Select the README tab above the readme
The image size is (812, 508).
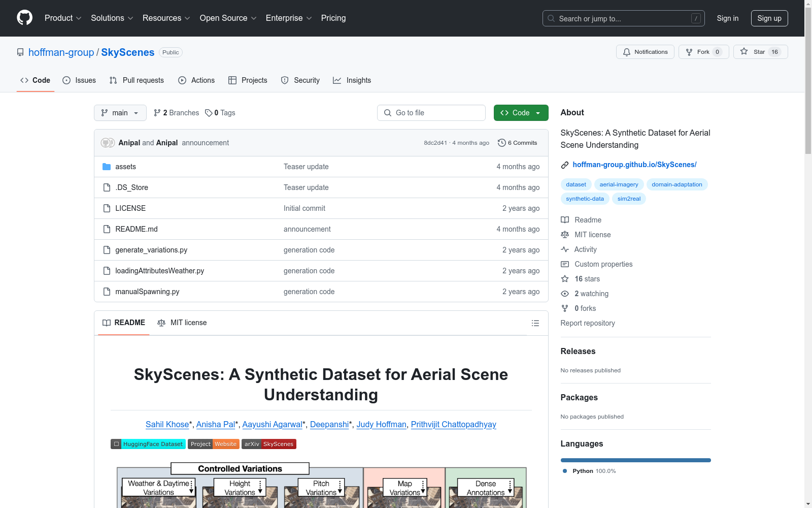click(x=124, y=323)
